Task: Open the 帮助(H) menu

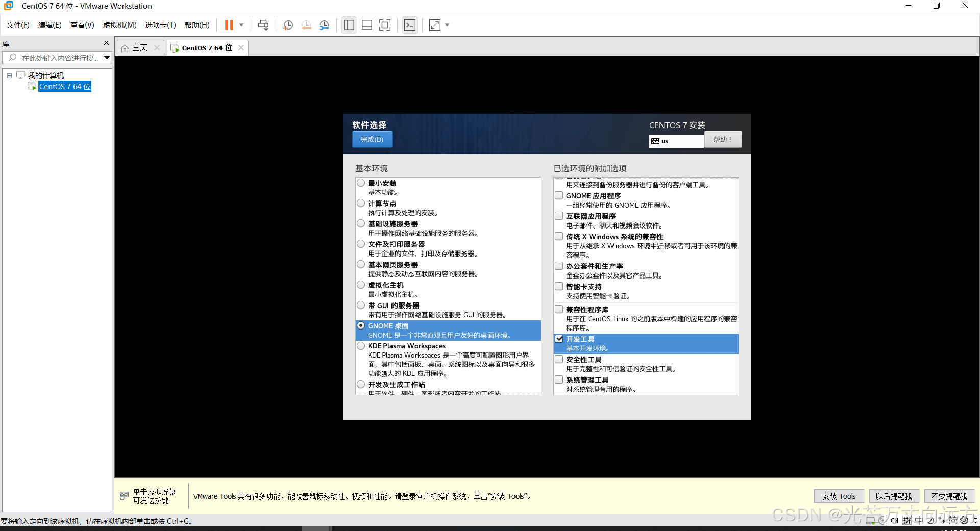Action: coord(197,25)
